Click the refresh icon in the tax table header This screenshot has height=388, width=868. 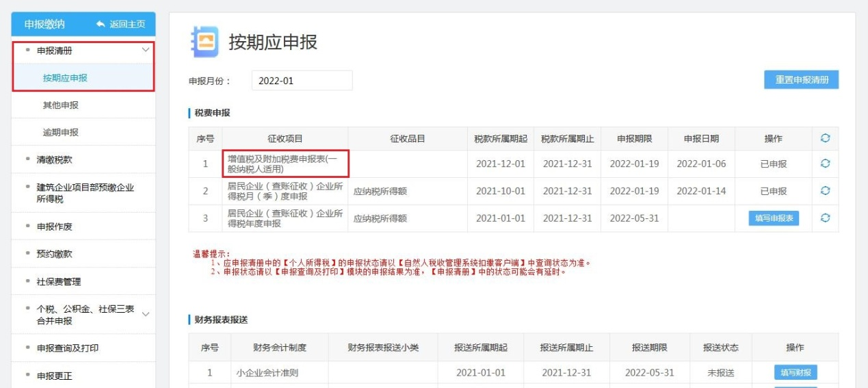coord(825,138)
